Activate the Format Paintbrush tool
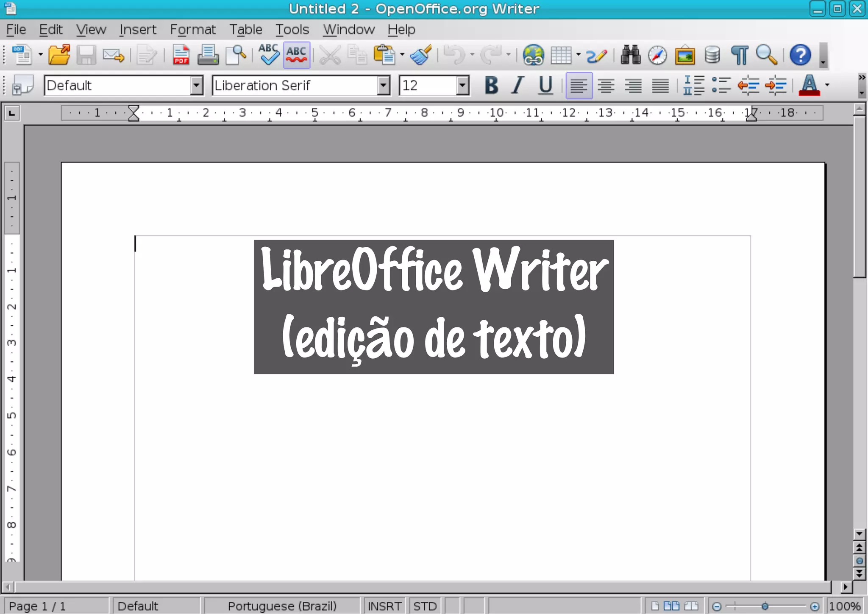This screenshot has width=868, height=614. [421, 55]
